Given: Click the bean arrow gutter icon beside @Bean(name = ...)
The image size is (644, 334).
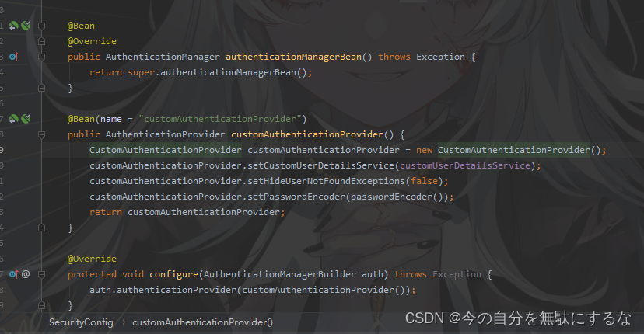Looking at the screenshot, I should click(x=13, y=119).
